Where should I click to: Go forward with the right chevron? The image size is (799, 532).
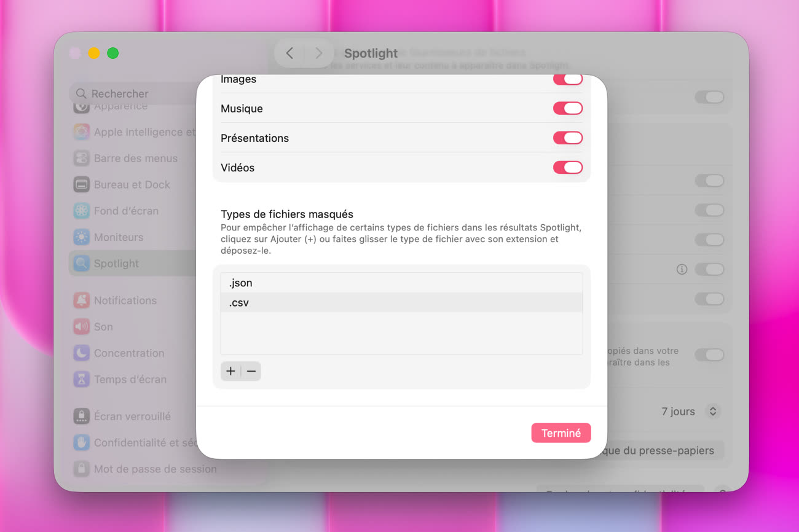coord(318,53)
